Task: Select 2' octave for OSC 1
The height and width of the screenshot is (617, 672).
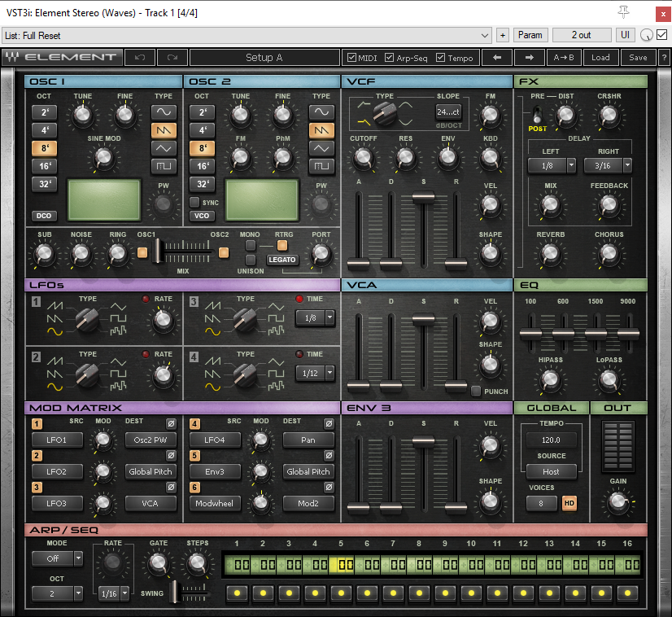Action: tap(45, 112)
